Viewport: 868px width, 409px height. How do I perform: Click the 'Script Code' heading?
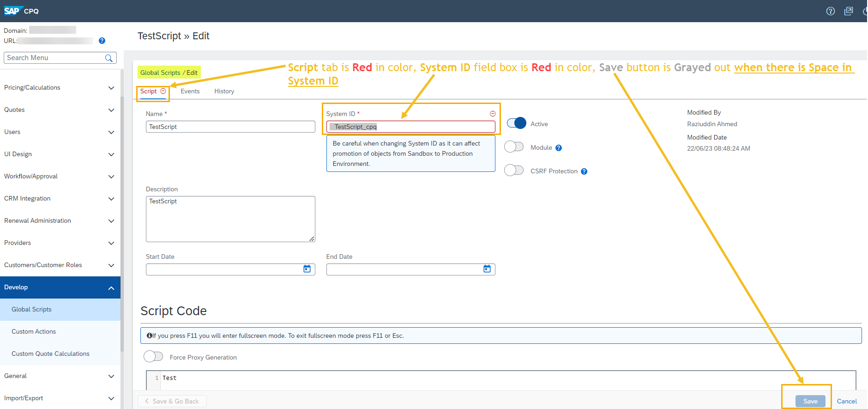[x=174, y=311]
